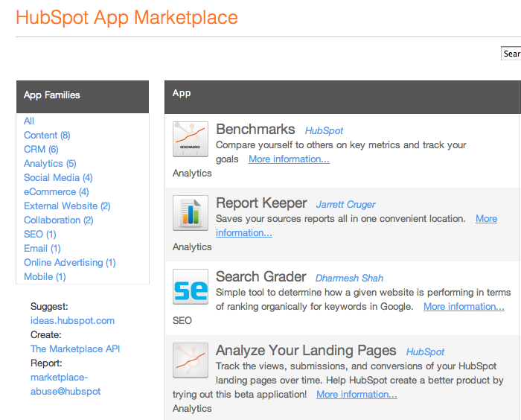The image size is (521, 420).
Task: Open More information for Benchmarks
Action: [x=289, y=159]
